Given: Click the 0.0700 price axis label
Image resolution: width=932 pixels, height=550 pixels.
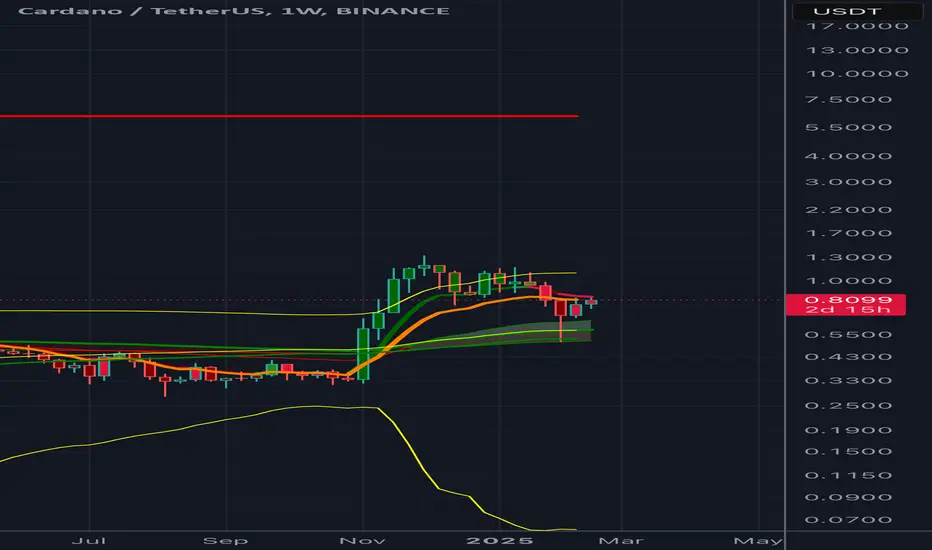Looking at the screenshot, I should coord(848,520).
